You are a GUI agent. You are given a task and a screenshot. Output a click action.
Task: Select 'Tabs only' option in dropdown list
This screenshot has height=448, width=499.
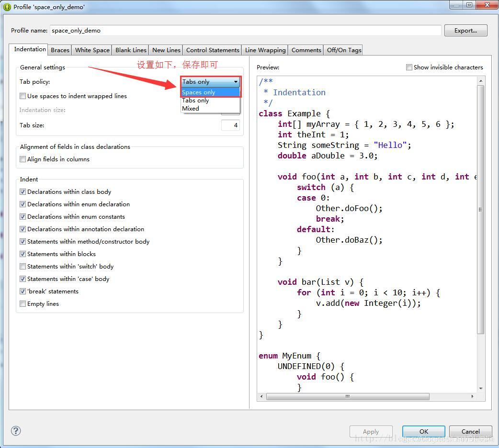click(210, 100)
